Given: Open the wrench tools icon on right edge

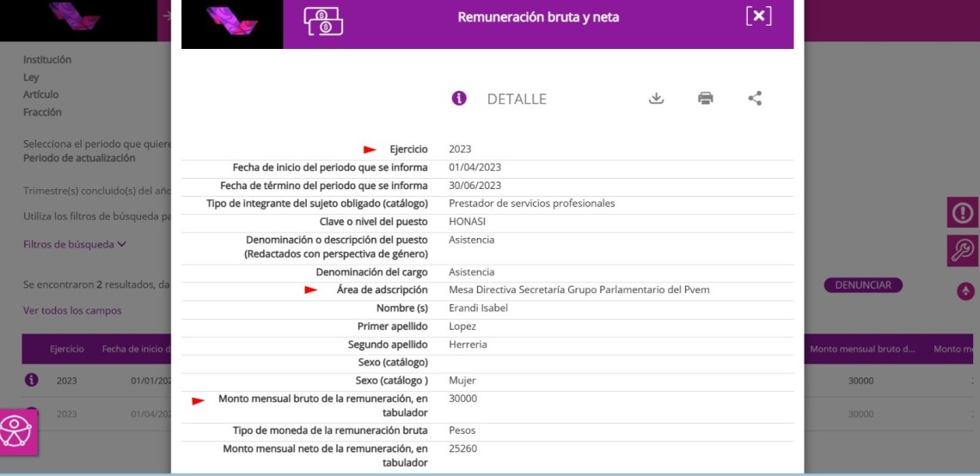Looking at the screenshot, I should [x=962, y=250].
